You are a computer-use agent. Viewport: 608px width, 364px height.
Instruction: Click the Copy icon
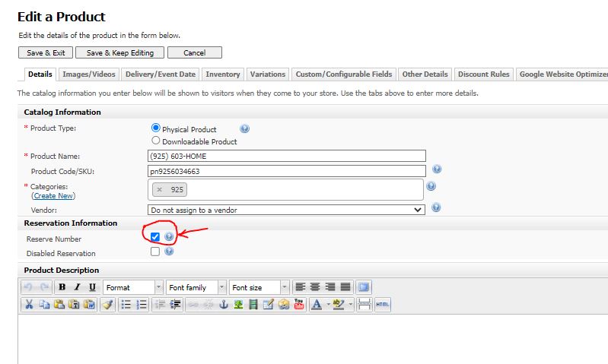[44, 305]
